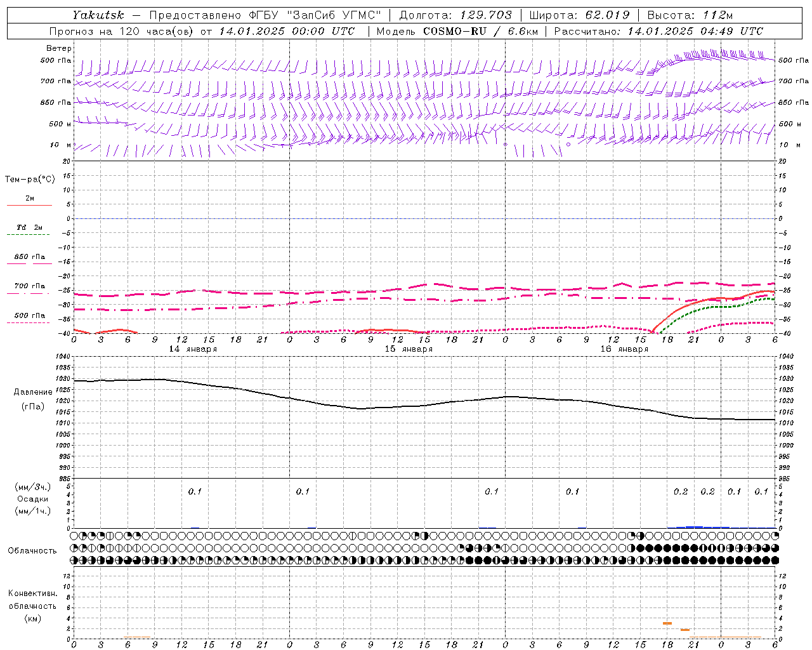Select the Долгота: 129.703 value

click(455, 15)
